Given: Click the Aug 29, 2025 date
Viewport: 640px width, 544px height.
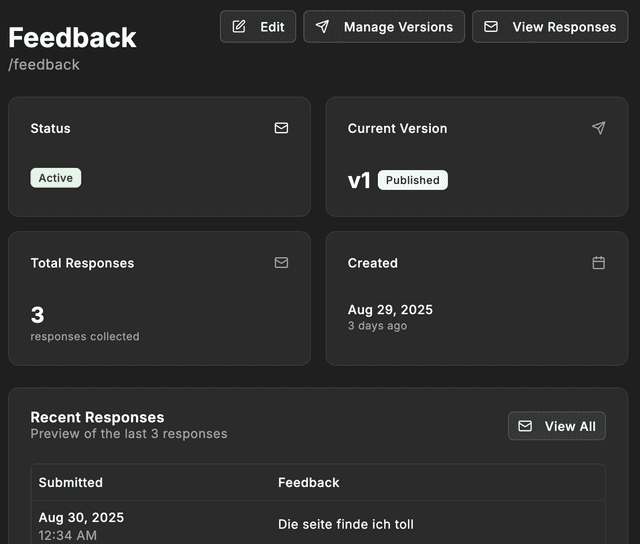Looking at the screenshot, I should (390, 310).
